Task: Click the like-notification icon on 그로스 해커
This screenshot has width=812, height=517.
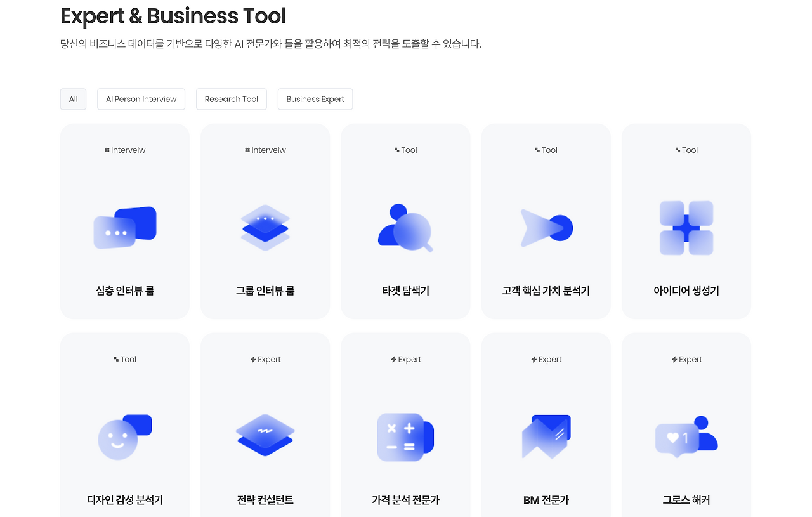Action: pos(686,436)
